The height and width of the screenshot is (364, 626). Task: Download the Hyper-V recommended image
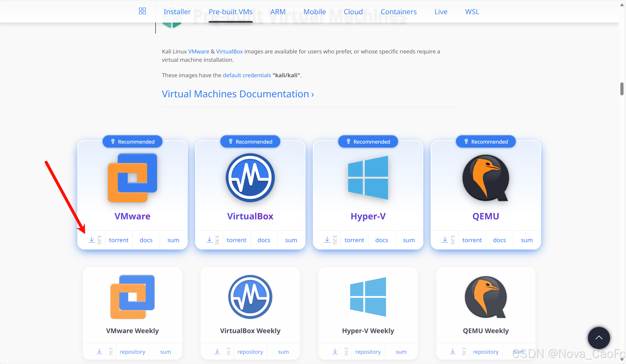[327, 239]
